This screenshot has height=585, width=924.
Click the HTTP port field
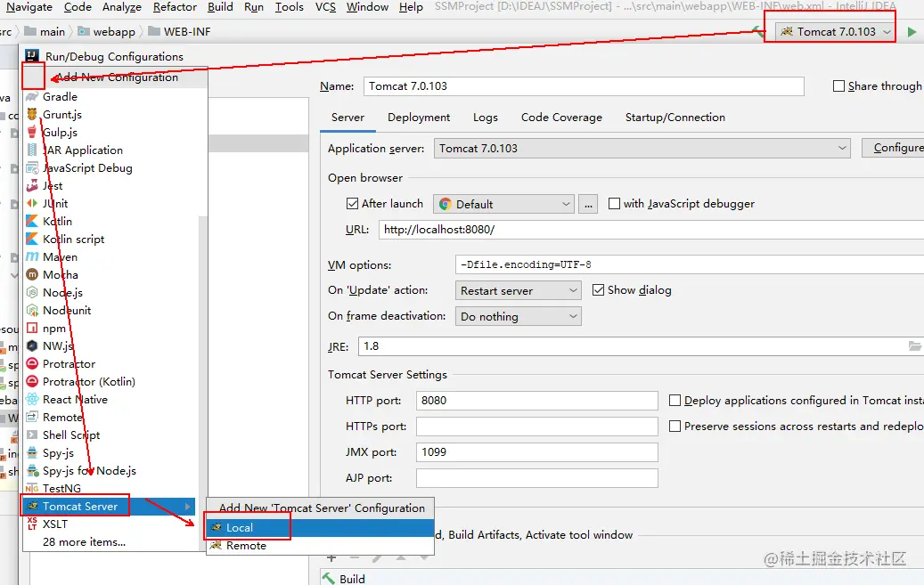pyautogui.click(x=536, y=401)
